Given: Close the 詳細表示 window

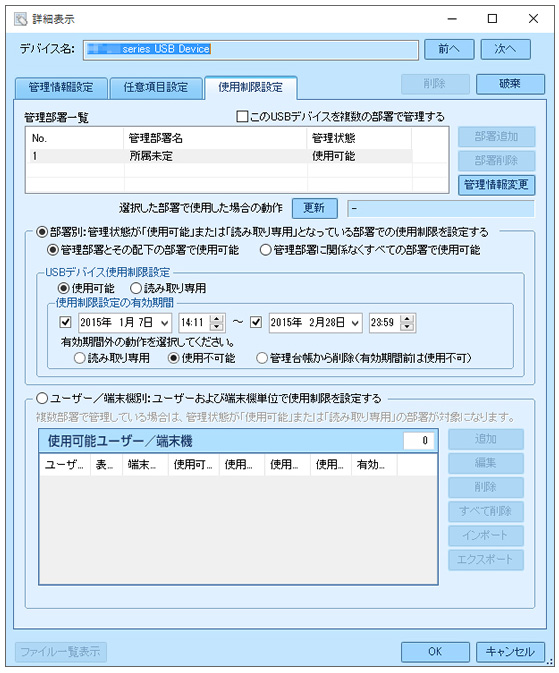Looking at the screenshot, I should (x=533, y=18).
